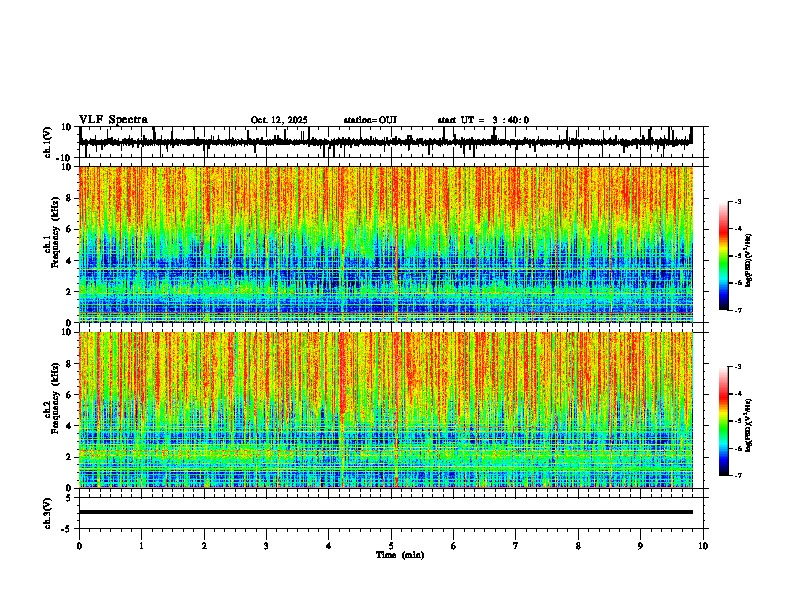Click the 'VLF Spectra' title text
This screenshot has height=612, width=792.
click(x=114, y=120)
